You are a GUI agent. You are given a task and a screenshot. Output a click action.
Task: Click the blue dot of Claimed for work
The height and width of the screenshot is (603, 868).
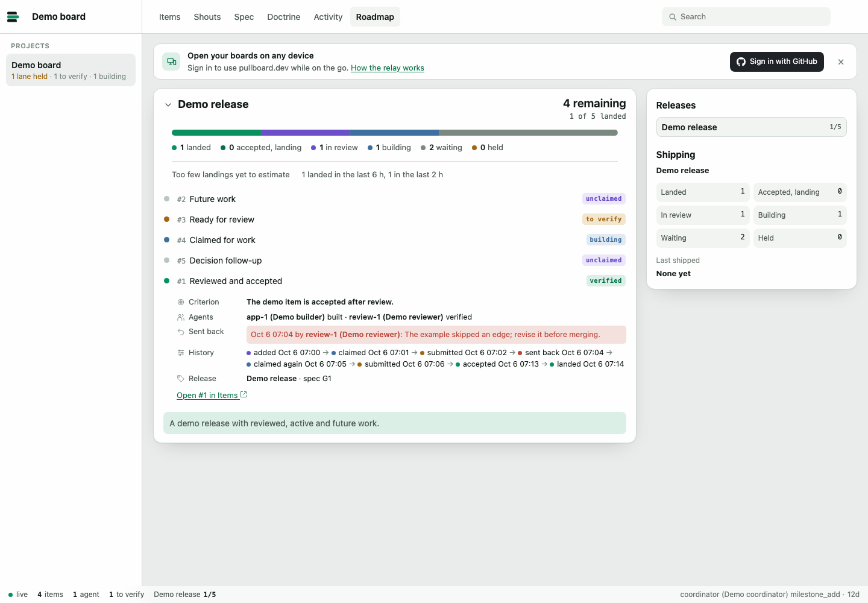(167, 240)
